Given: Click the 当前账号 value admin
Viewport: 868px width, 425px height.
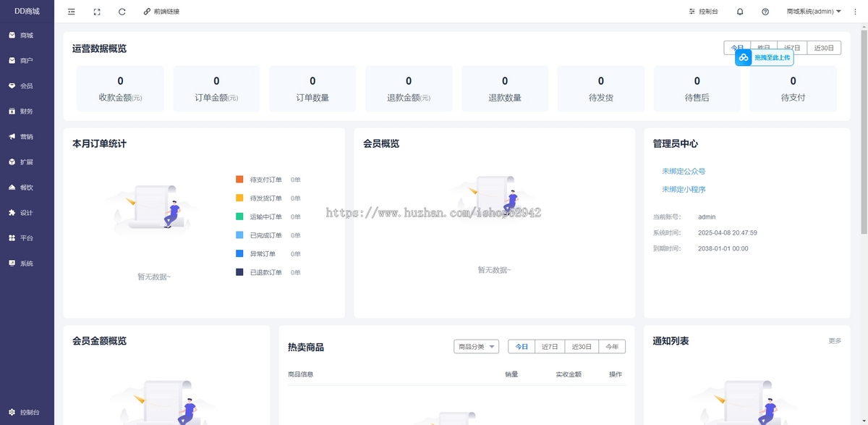Looking at the screenshot, I should pyautogui.click(x=707, y=217).
